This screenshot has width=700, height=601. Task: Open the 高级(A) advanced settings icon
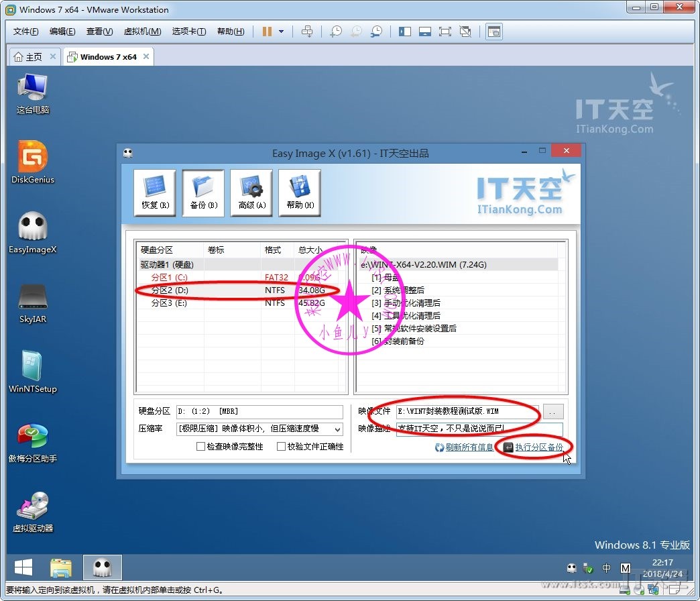[x=251, y=192]
